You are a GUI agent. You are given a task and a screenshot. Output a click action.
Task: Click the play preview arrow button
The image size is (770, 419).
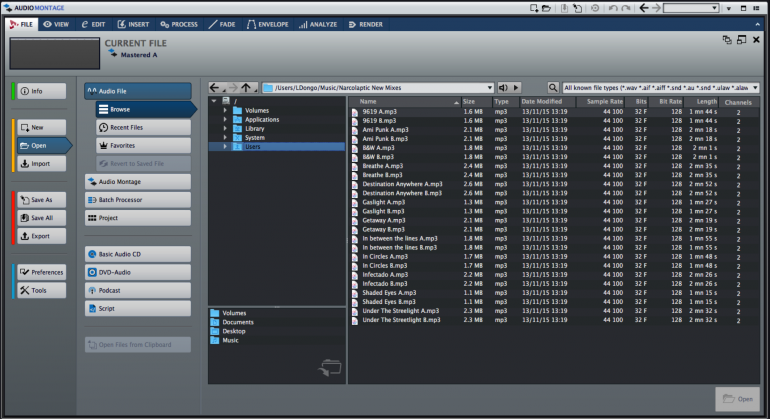(516, 87)
